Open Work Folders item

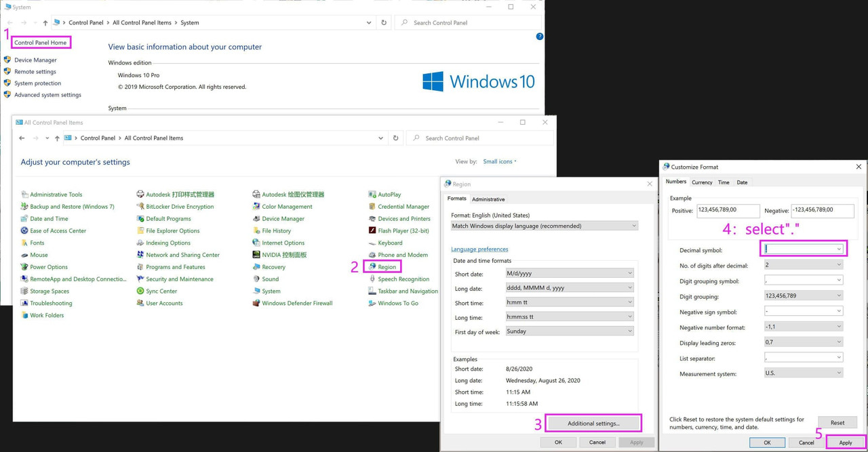coord(43,316)
